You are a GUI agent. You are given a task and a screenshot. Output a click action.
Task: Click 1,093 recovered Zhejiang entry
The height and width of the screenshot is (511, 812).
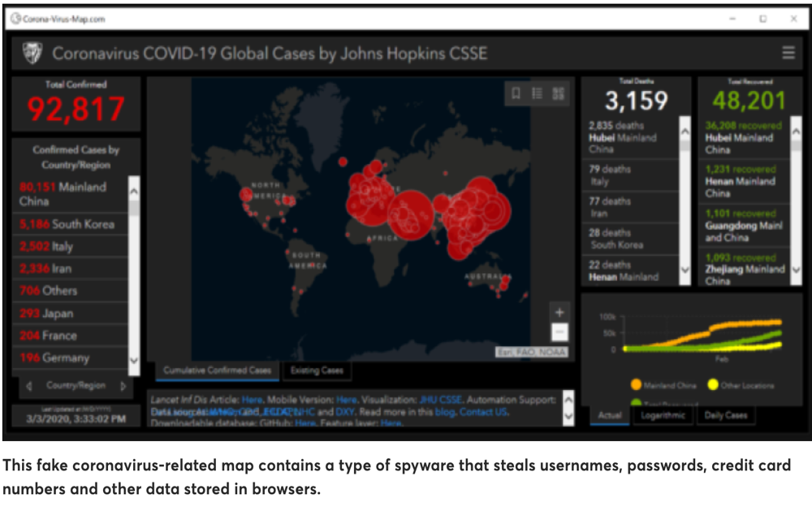(x=744, y=268)
